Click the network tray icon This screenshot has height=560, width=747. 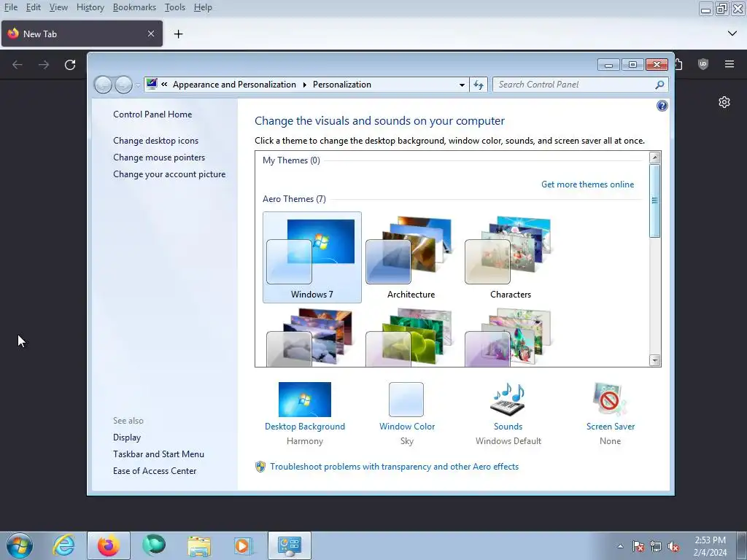tap(656, 546)
